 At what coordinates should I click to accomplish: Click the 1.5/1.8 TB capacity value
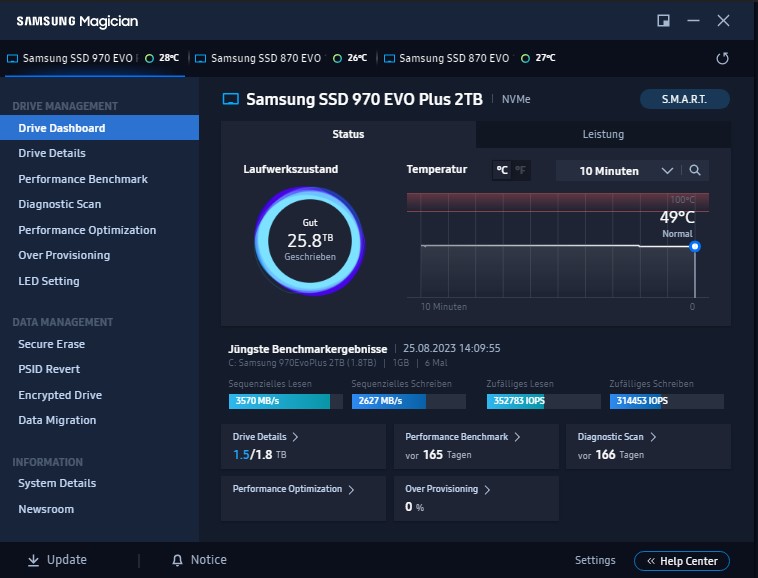pos(259,455)
